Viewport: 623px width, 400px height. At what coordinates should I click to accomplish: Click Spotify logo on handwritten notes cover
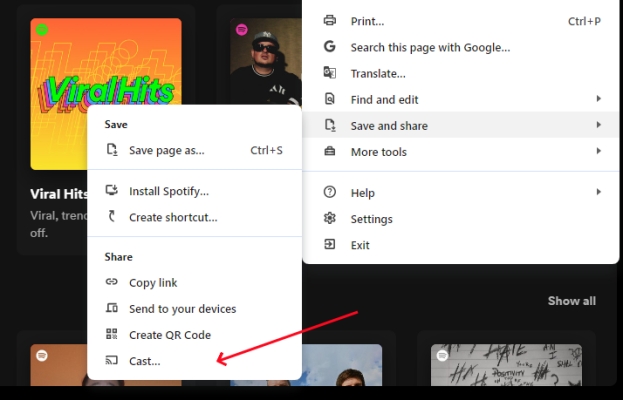[442, 356]
